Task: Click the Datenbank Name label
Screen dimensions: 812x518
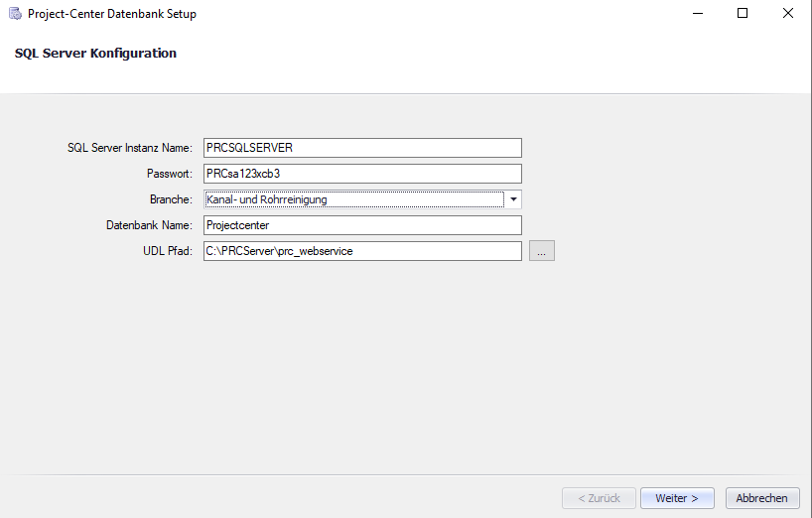Action: pyautogui.click(x=149, y=225)
